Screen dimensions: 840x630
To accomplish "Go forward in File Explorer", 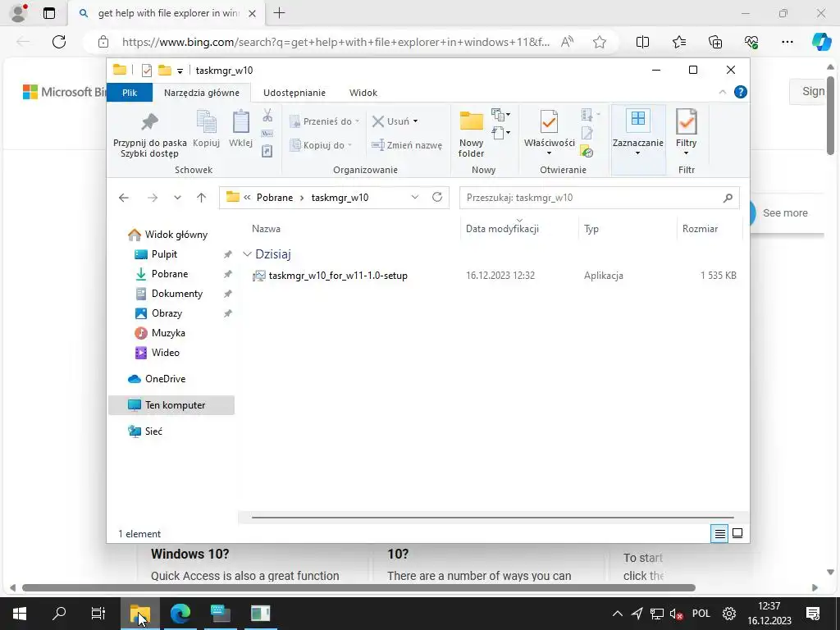I will coord(153,198).
